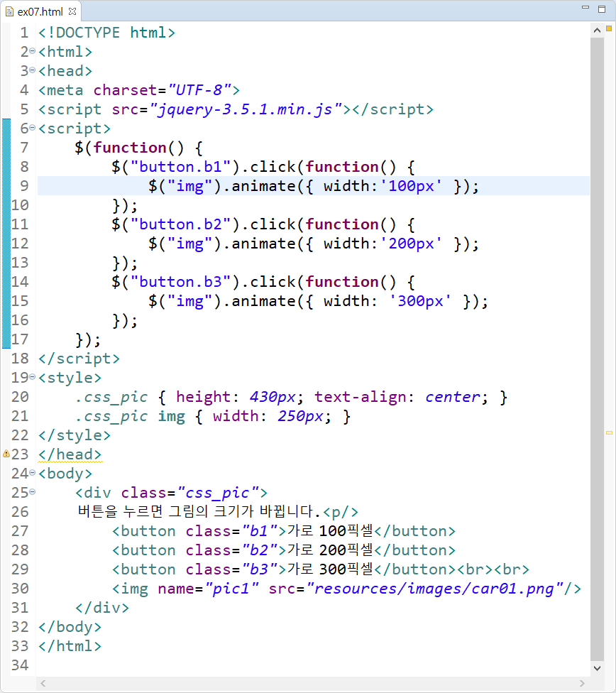This screenshot has height=693, width=616.
Task: Click the top overview ruler warning marker
Action: pos(609,28)
